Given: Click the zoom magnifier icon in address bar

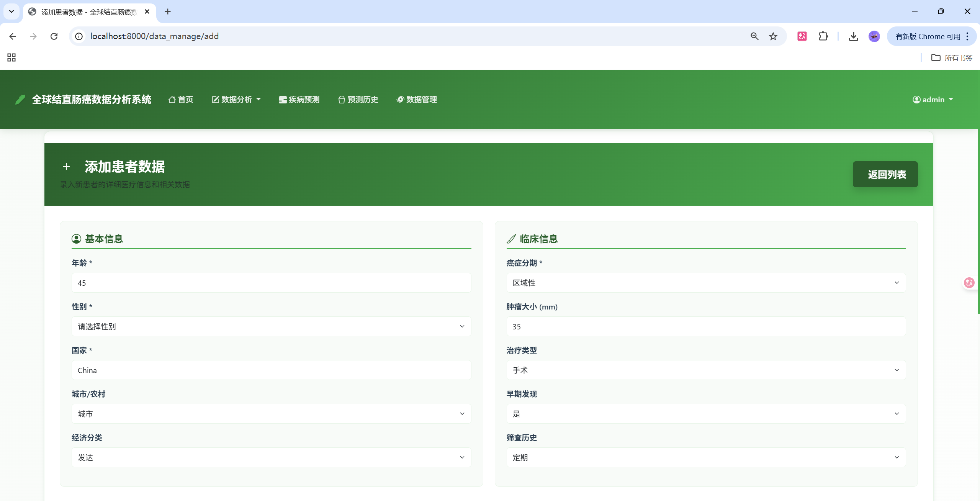Looking at the screenshot, I should (x=754, y=36).
